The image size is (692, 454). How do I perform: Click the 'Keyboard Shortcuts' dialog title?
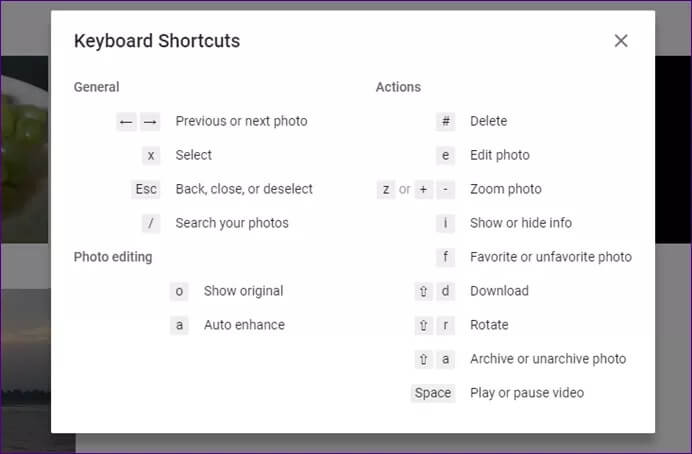click(157, 41)
